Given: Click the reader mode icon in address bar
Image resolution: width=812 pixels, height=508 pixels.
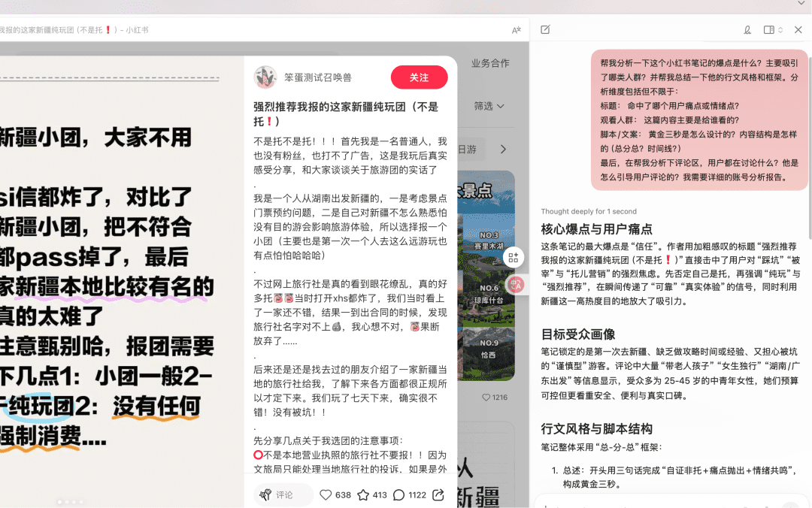Looking at the screenshot, I should pyautogui.click(x=516, y=30).
